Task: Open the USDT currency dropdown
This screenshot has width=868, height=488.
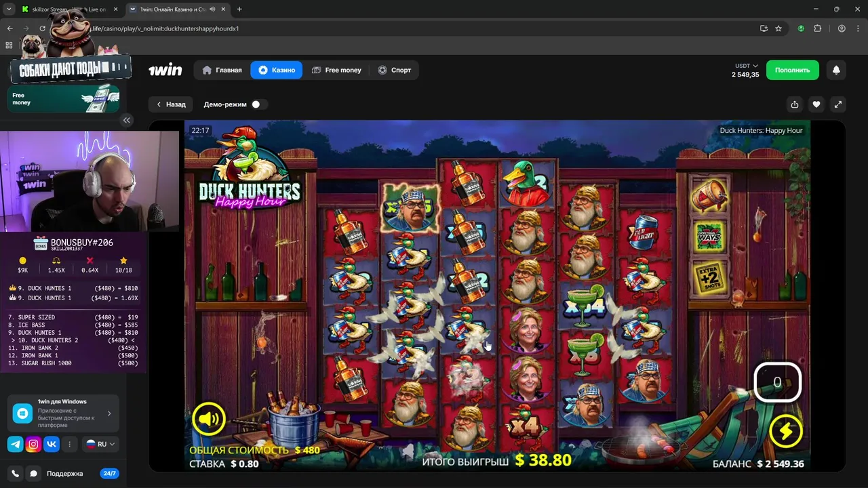Action: tap(746, 66)
